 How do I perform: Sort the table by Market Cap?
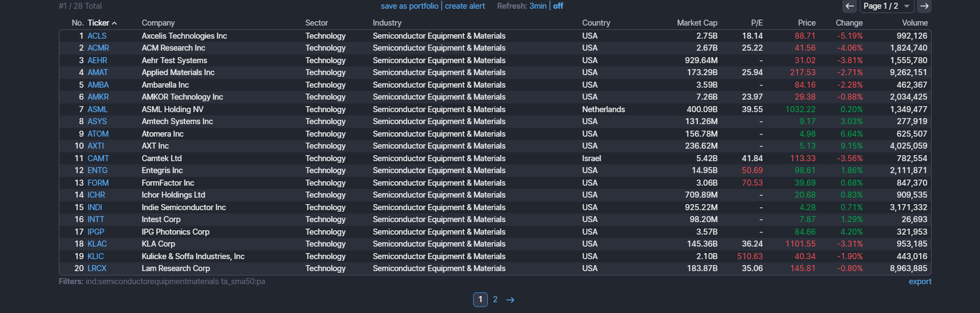click(697, 23)
